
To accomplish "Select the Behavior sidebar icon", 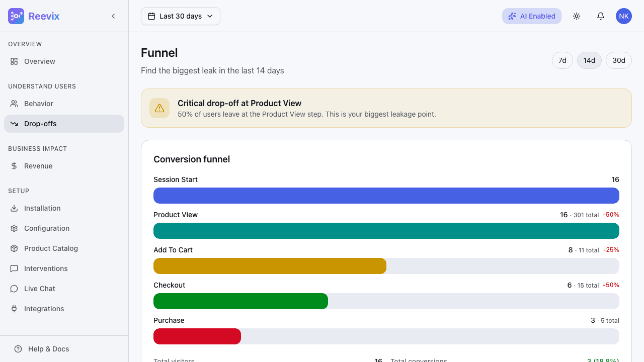I will pos(14,104).
